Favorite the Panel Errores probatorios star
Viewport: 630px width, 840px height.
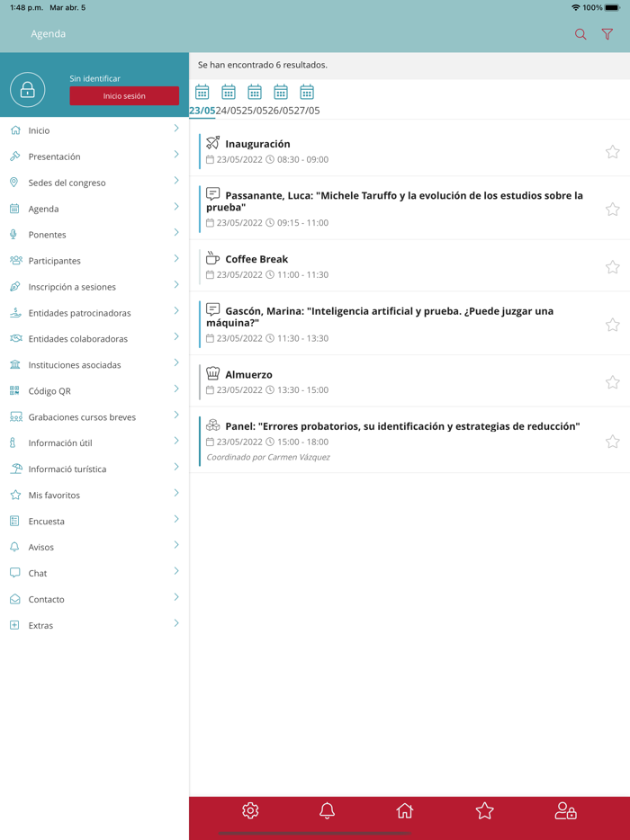pyautogui.click(x=612, y=442)
